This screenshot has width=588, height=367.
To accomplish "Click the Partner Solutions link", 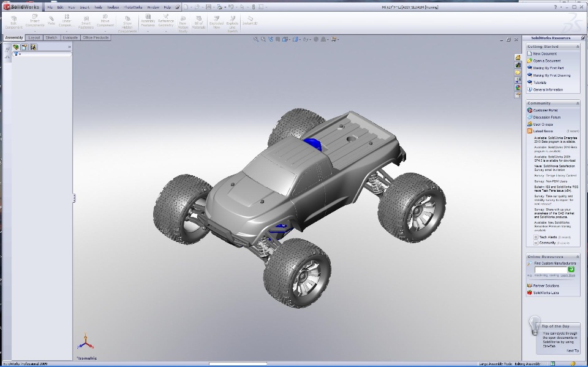I will [x=546, y=286].
